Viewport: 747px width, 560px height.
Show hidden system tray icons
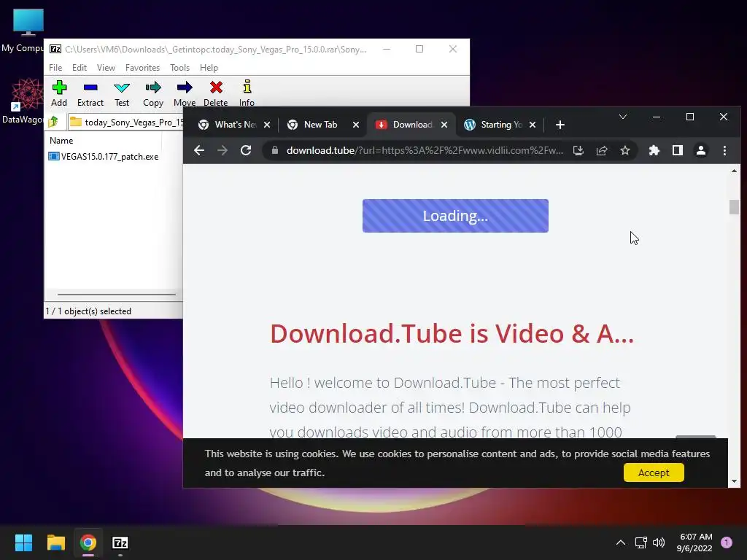(620, 542)
